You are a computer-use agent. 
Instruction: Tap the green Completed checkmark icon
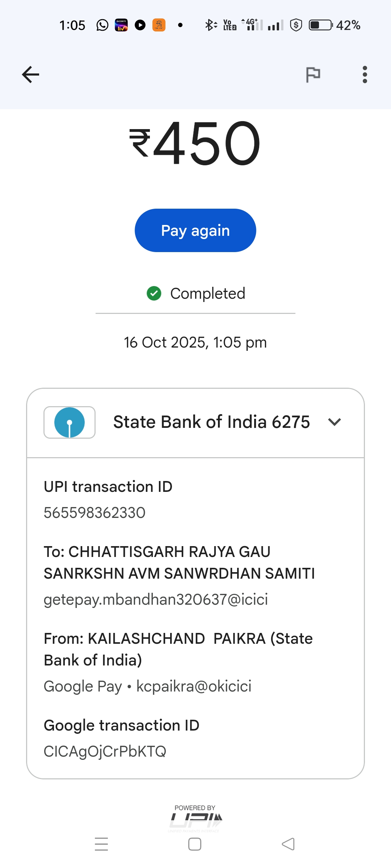(x=154, y=293)
